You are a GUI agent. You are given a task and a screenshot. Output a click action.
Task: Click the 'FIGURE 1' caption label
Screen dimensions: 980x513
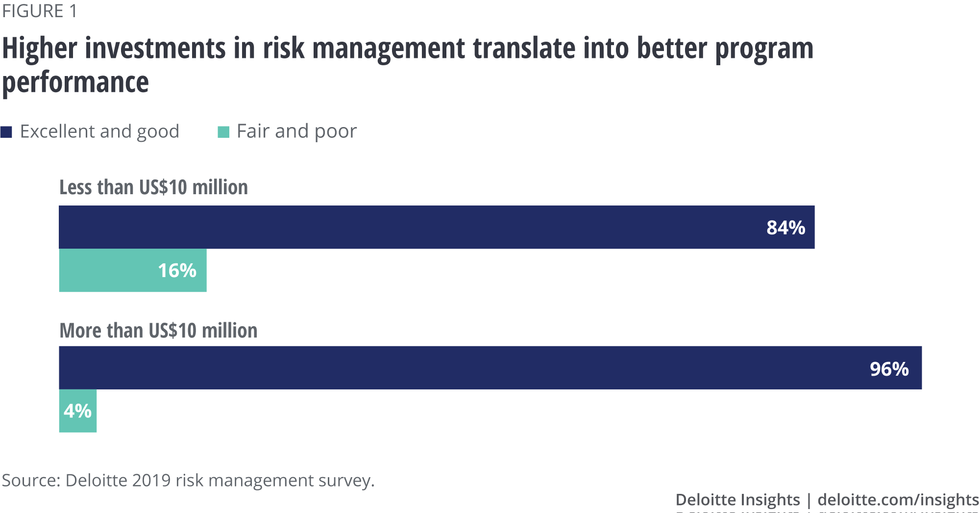pyautogui.click(x=40, y=11)
